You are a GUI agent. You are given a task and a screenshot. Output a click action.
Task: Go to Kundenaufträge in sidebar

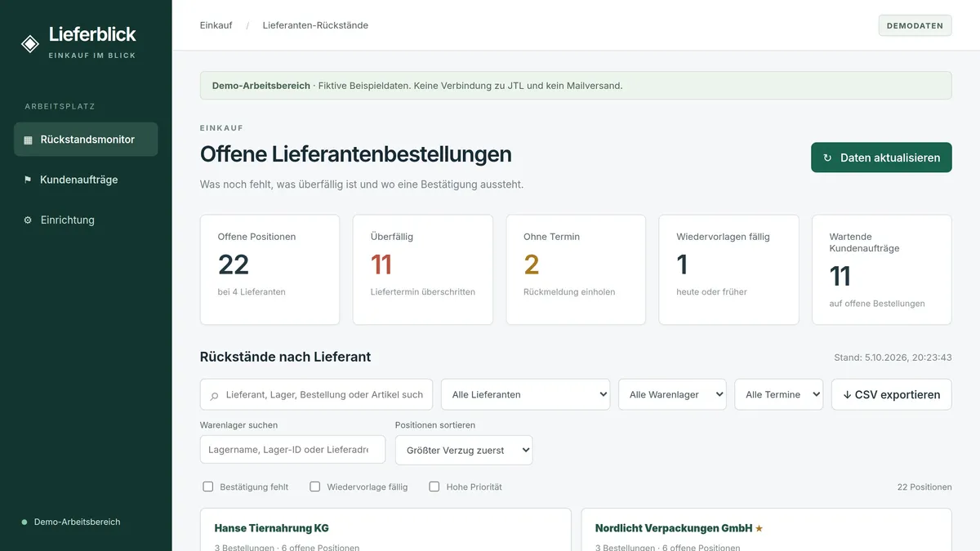click(x=86, y=180)
